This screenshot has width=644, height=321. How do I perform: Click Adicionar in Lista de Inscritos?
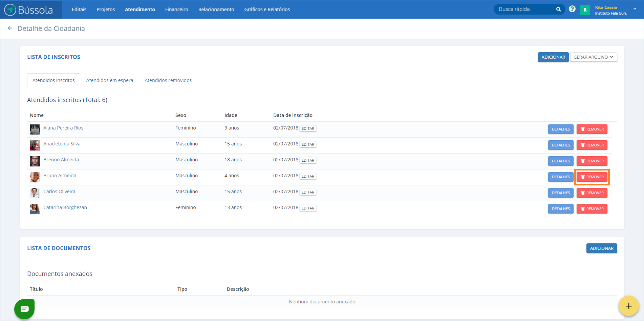tap(553, 57)
